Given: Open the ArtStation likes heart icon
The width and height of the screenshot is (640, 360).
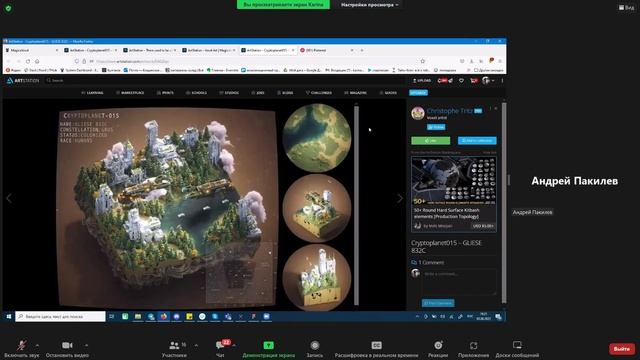Looking at the screenshot, I should (461, 80).
